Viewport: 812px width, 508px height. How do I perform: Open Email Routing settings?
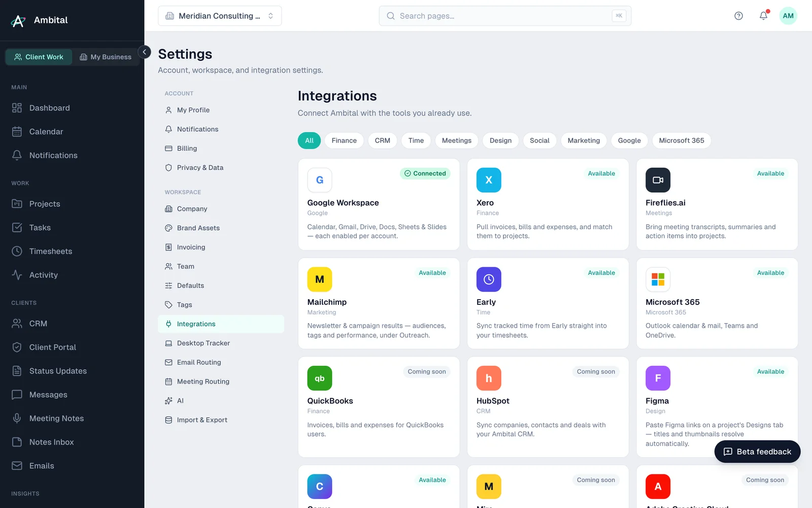tap(221, 363)
